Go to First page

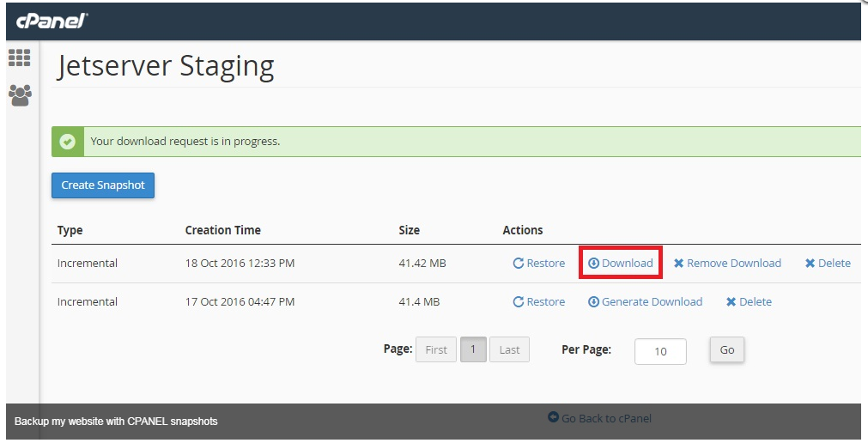click(x=436, y=349)
